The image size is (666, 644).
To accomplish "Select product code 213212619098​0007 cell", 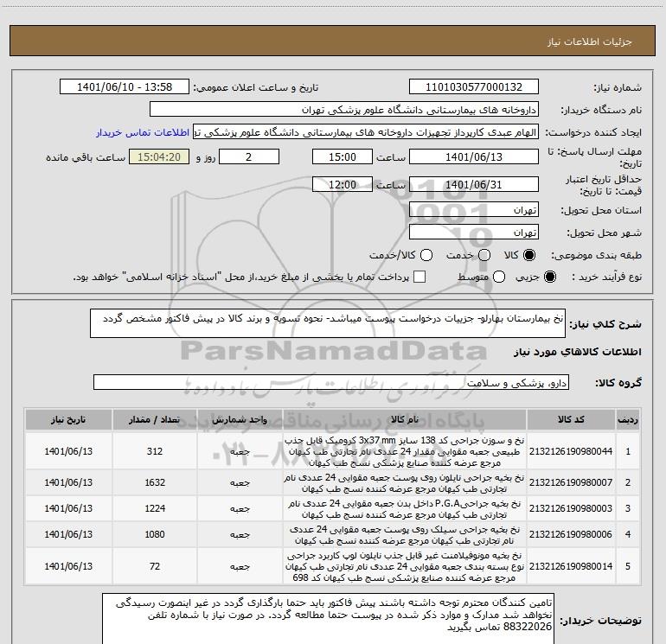I will 571,482.
